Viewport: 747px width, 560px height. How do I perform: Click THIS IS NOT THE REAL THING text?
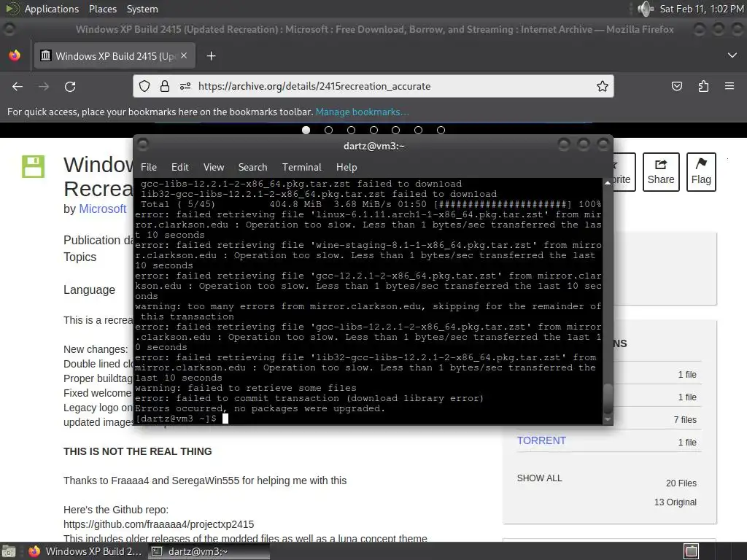pos(138,451)
